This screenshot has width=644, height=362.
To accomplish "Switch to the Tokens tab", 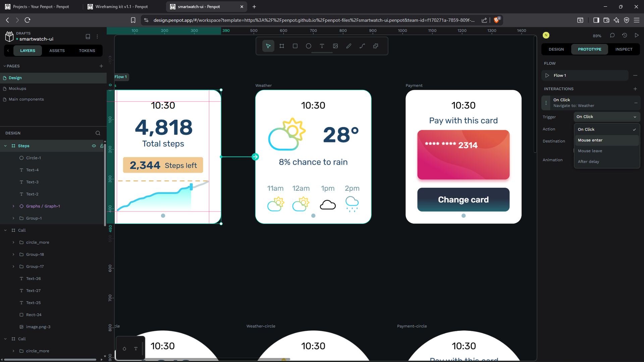I will [x=87, y=51].
